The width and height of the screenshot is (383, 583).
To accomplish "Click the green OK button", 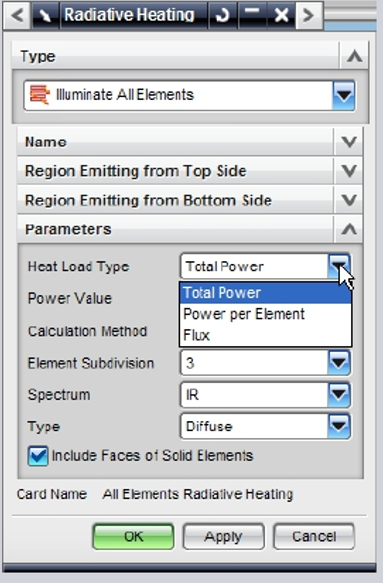I will [133, 537].
